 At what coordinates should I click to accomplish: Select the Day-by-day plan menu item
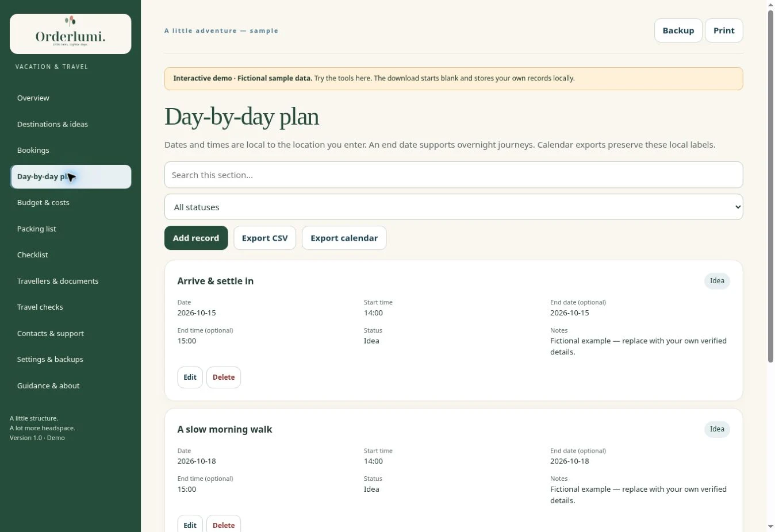tap(70, 176)
